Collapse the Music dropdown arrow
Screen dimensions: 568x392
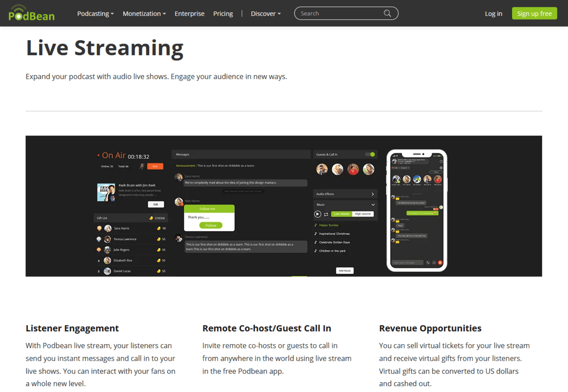coord(373,205)
